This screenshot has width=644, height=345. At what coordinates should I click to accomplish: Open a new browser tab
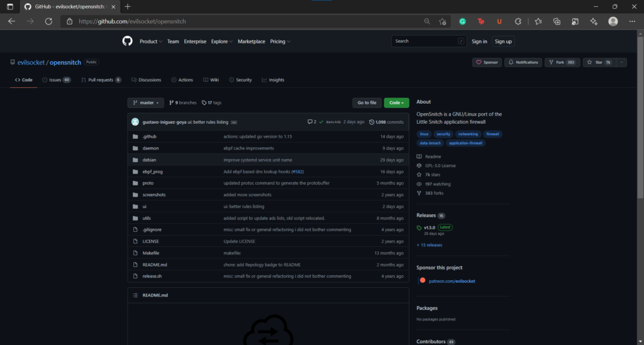[x=128, y=6]
